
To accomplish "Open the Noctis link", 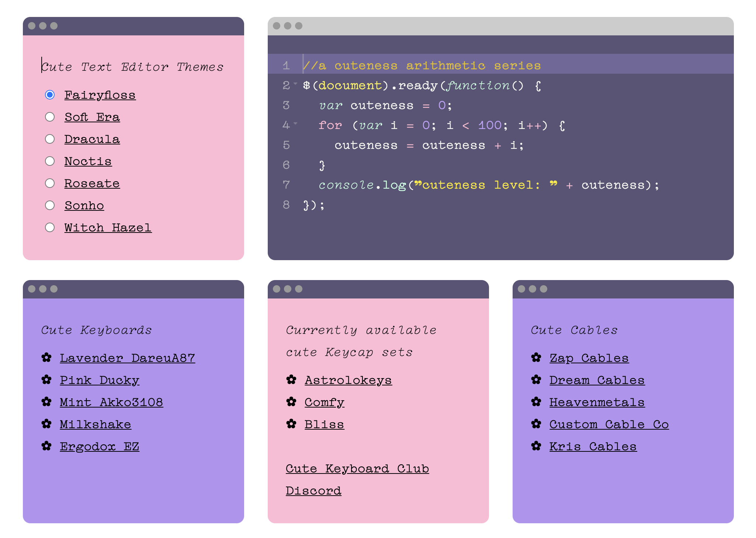I will (88, 161).
